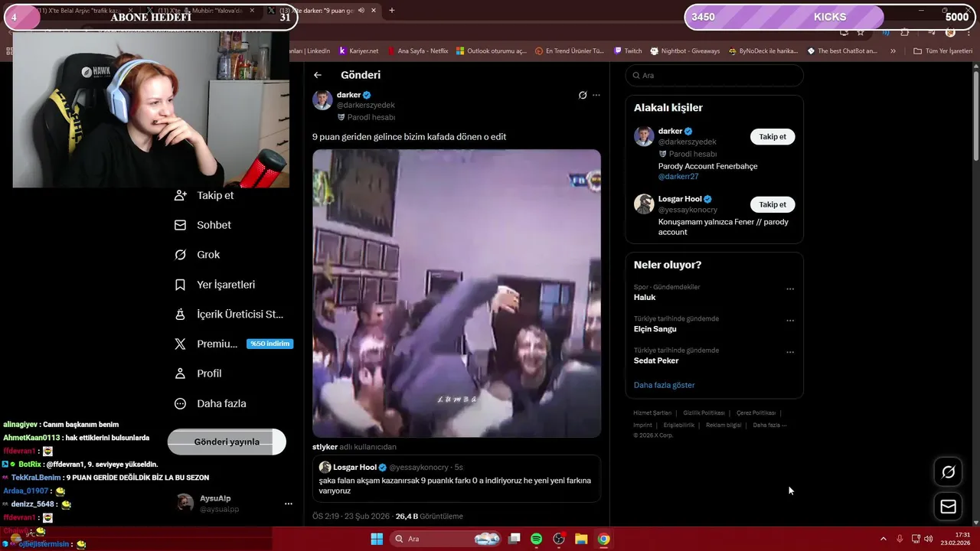This screenshot has width=980, height=551.
Task: Expand the bookmarks overflow chevron
Action: [x=893, y=51]
